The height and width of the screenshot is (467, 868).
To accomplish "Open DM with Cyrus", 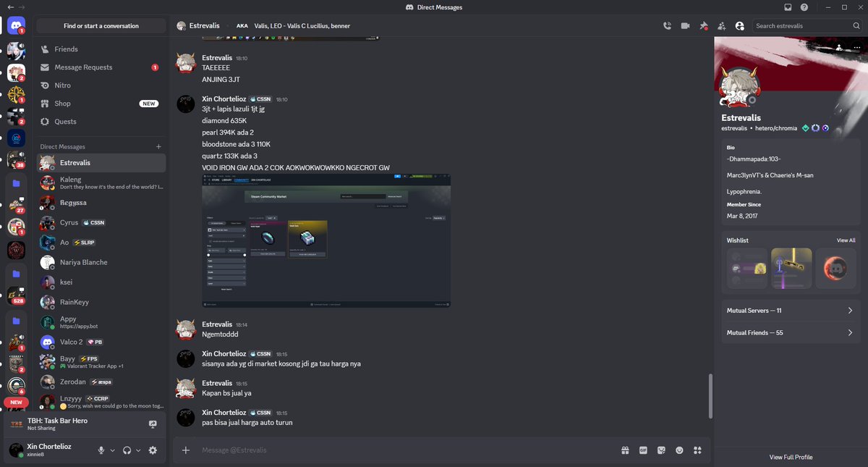I will [x=101, y=222].
